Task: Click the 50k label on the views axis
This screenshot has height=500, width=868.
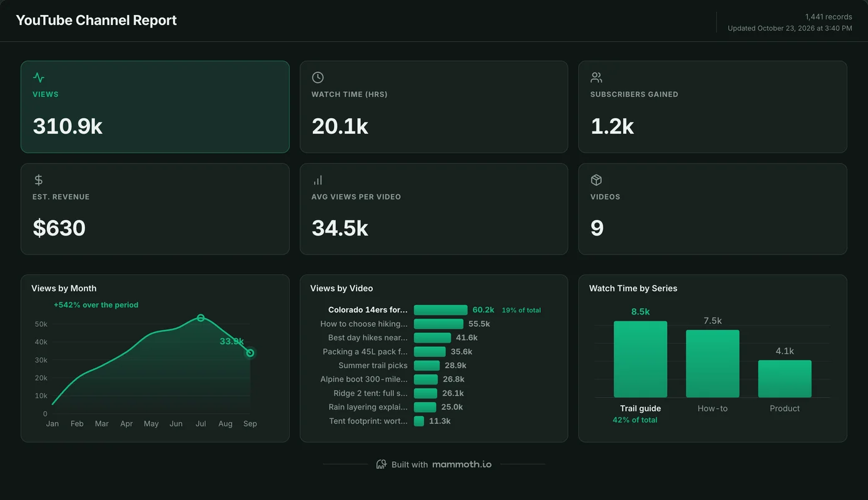Action: (41, 324)
